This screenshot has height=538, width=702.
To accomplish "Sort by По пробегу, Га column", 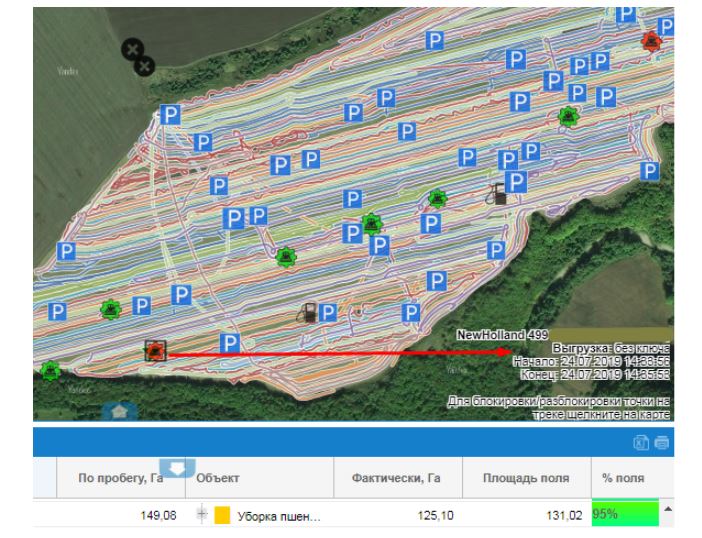I will click(x=120, y=478).
